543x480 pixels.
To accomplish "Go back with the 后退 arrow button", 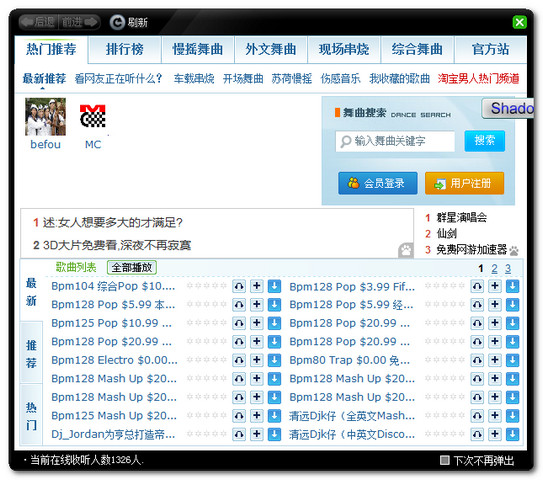I will click(38, 22).
